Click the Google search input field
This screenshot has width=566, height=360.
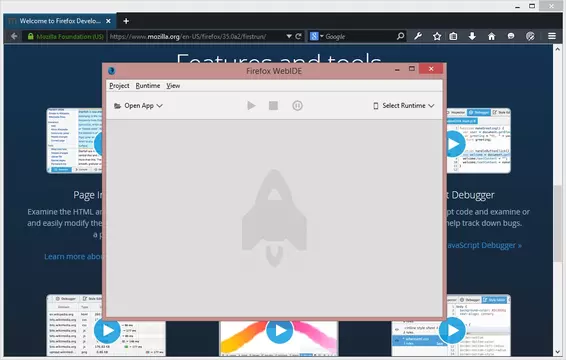click(x=360, y=36)
